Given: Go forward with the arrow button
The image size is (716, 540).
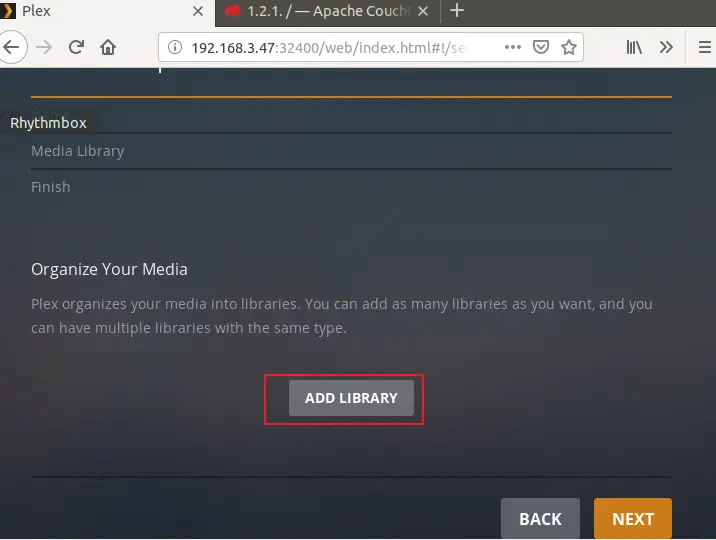Looking at the screenshot, I should (44, 47).
